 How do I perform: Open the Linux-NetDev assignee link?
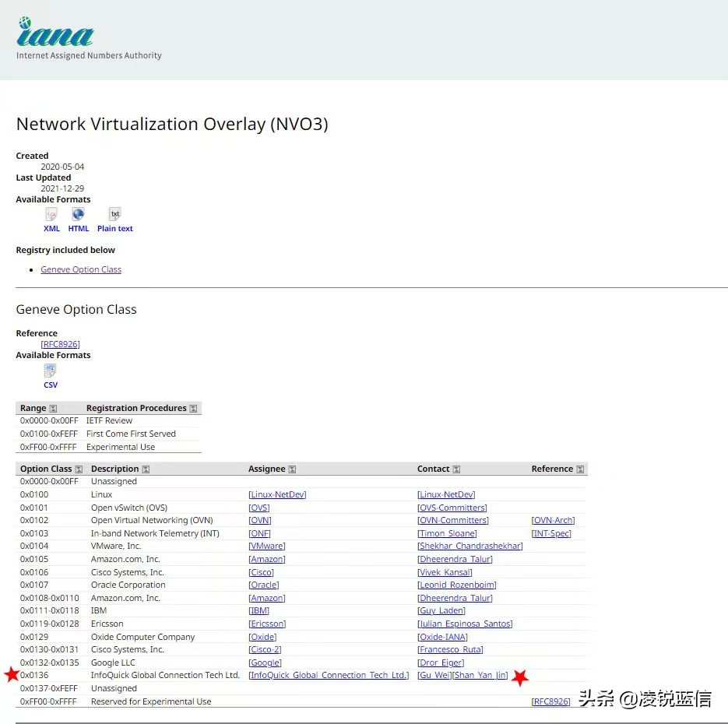277,494
